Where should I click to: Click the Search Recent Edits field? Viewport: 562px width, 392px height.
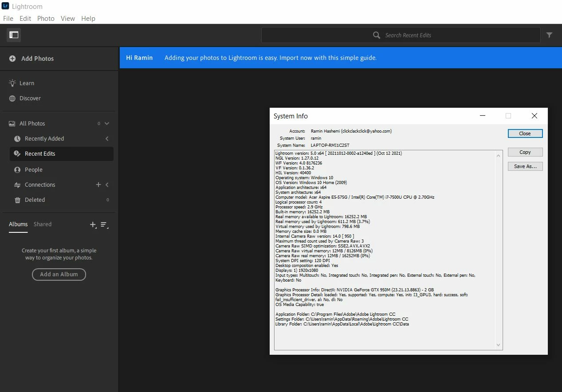tap(401, 35)
